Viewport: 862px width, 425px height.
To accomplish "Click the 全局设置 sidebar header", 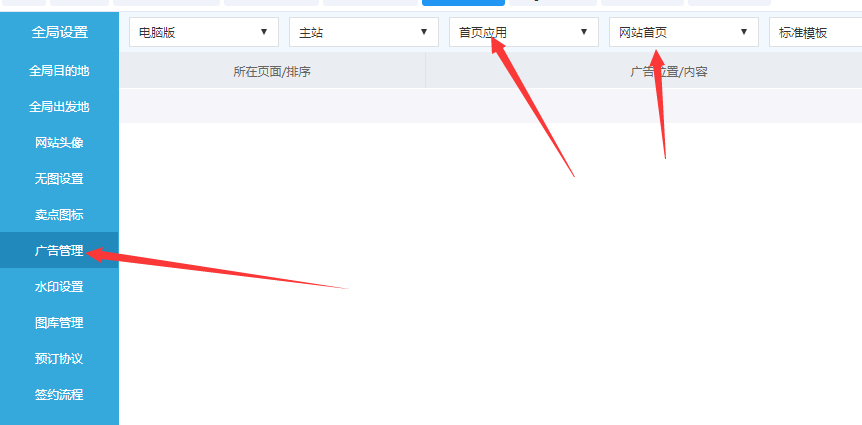I will (x=59, y=32).
